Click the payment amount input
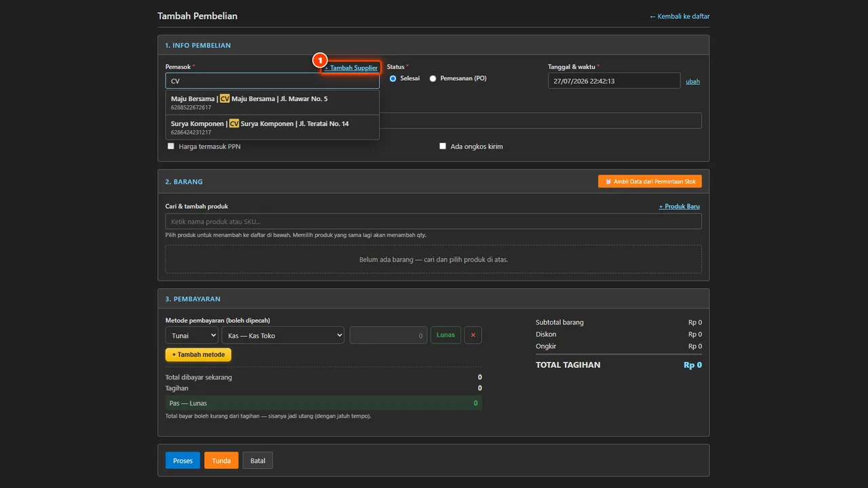The height and width of the screenshot is (488, 868). tap(389, 335)
